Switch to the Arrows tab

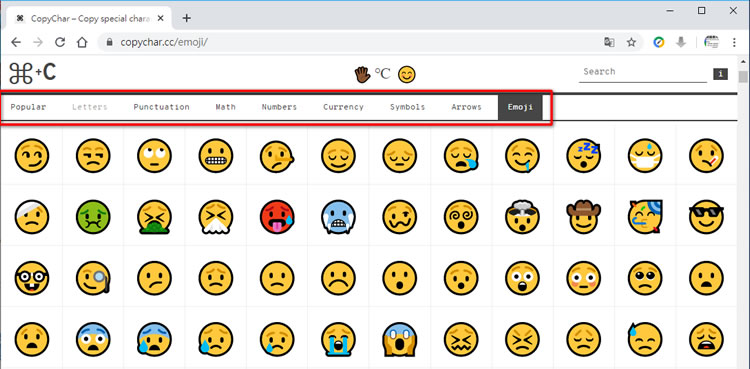466,107
